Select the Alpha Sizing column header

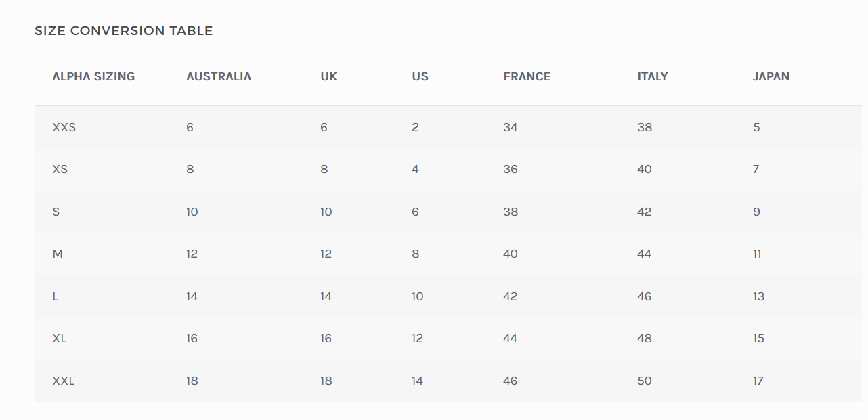pos(93,77)
